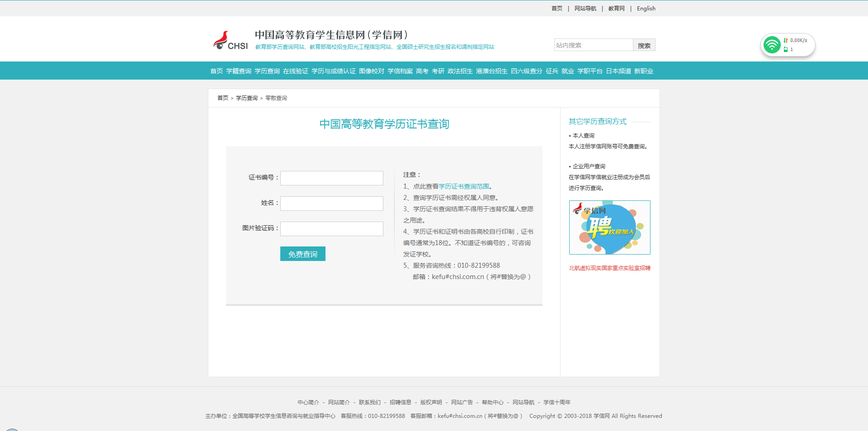Open the 北航虚拟现实国家重点实验室招聘 red link

point(609,268)
